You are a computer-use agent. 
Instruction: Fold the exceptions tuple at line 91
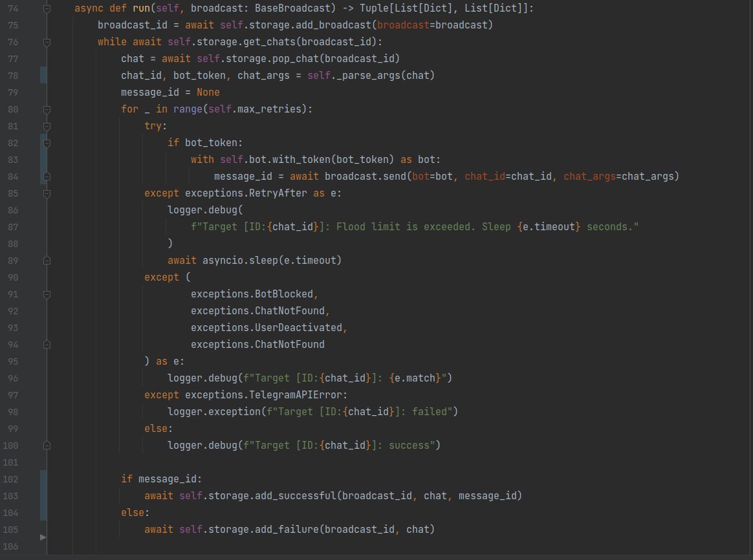(x=47, y=294)
